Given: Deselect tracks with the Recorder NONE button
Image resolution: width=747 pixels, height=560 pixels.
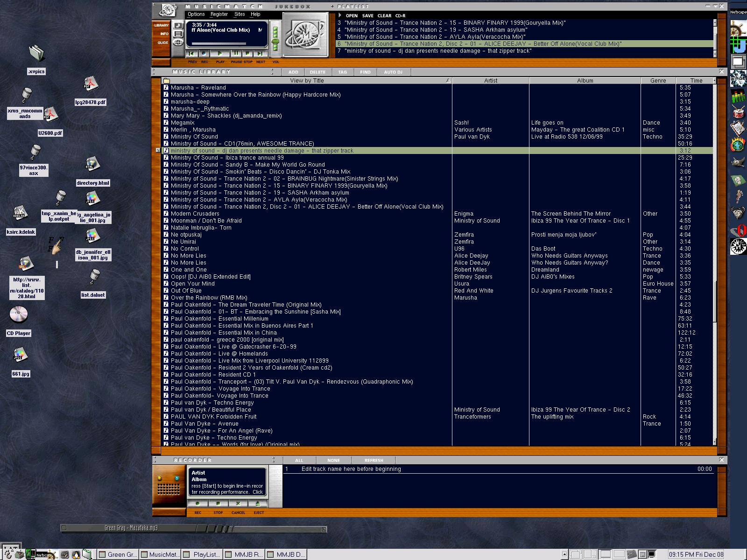Looking at the screenshot, I should coord(333,460).
